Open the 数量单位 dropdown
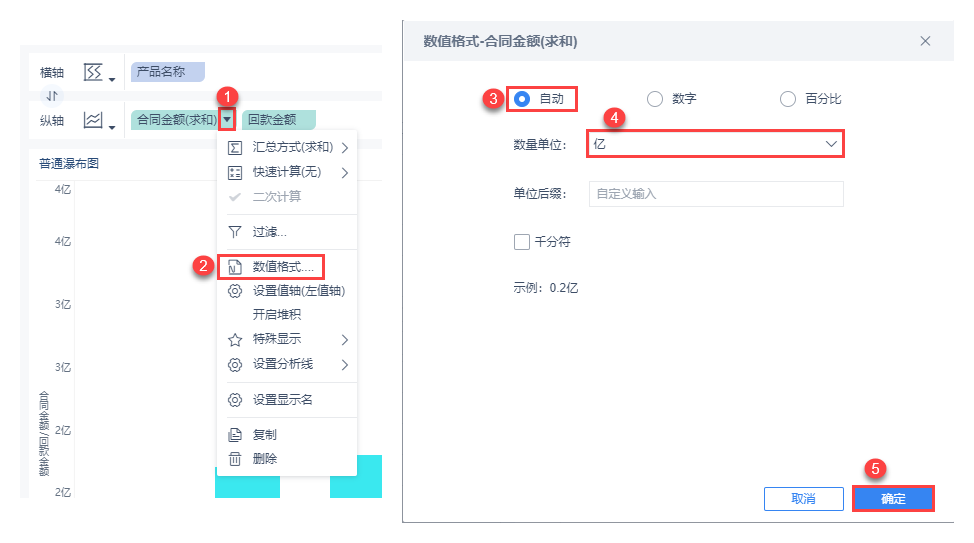This screenshot has width=974, height=543. (x=716, y=144)
